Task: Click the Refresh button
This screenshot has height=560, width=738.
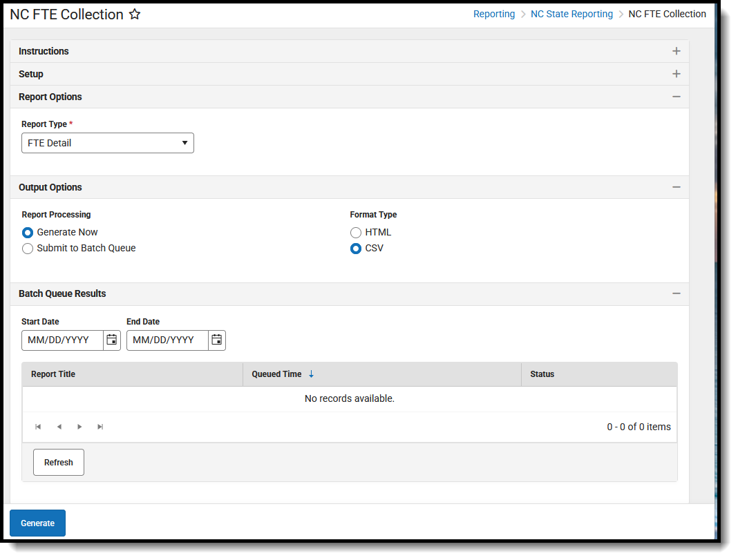Action: 59,462
